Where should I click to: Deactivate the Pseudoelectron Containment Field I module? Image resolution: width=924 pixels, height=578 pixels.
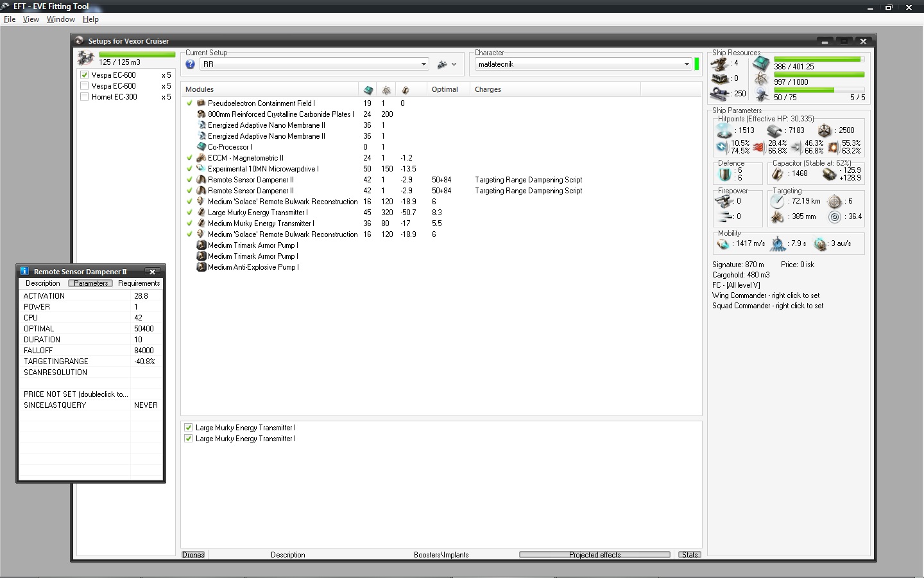[x=190, y=103]
